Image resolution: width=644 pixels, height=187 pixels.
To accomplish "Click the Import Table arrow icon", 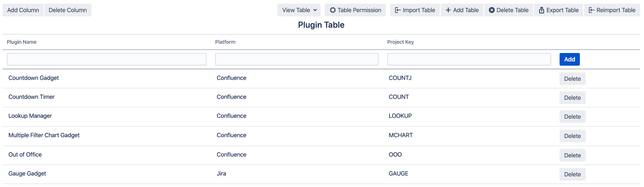I will point(398,10).
